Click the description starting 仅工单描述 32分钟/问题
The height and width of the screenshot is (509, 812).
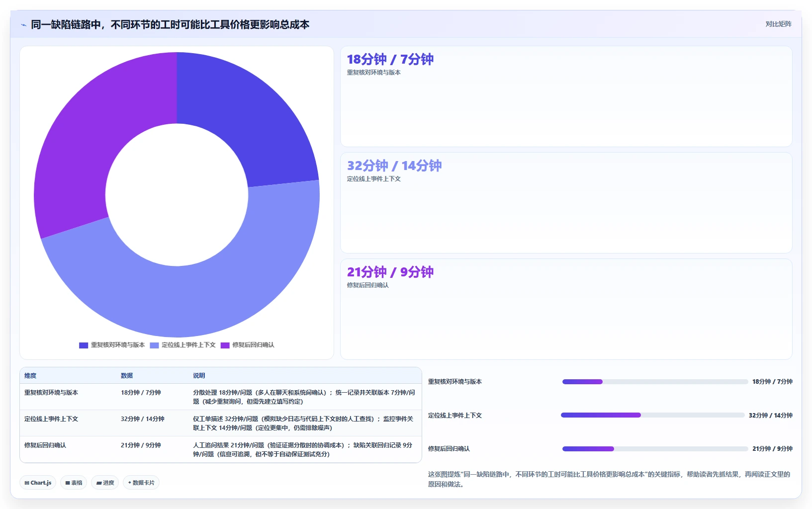coord(304,424)
